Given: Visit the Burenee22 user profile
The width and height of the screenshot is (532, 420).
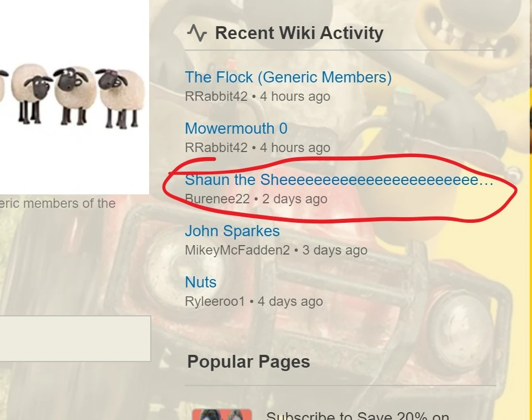Looking at the screenshot, I should (x=217, y=199).
